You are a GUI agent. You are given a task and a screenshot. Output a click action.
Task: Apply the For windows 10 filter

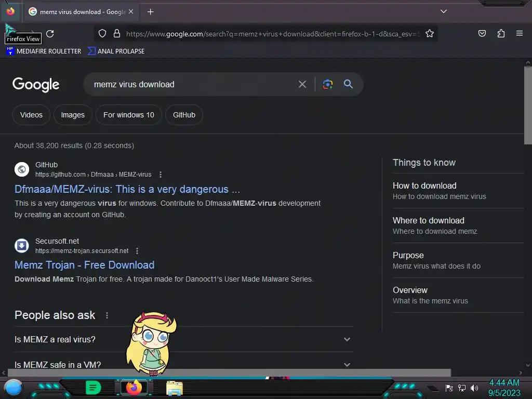129,115
